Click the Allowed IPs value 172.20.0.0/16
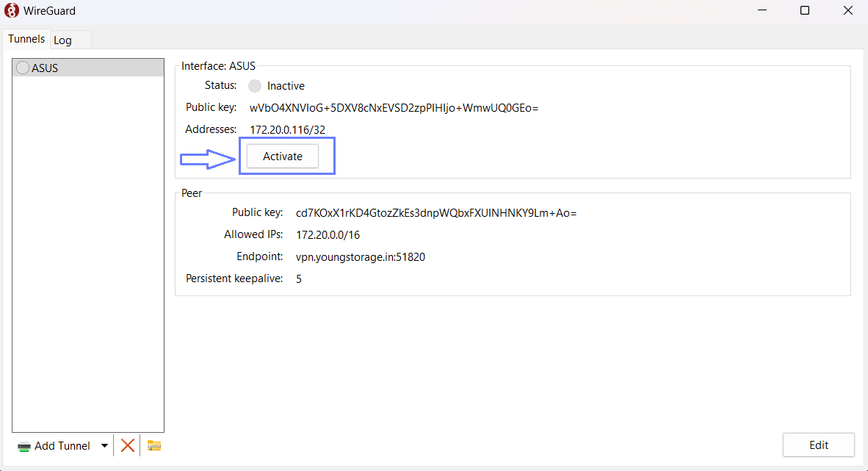The height and width of the screenshot is (471, 868). (x=328, y=235)
